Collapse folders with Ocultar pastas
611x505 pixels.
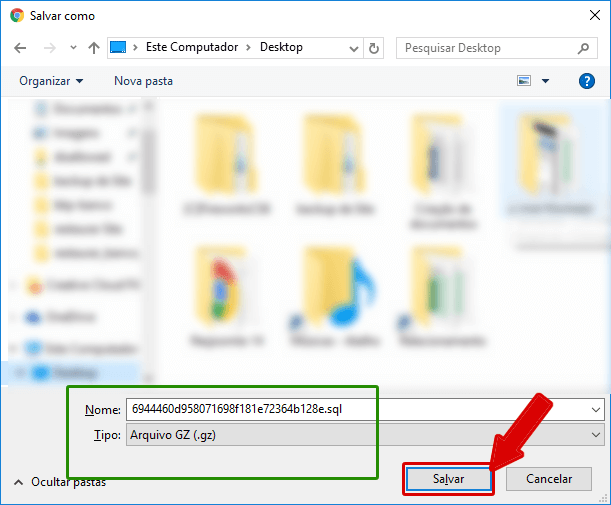pyautogui.click(x=60, y=482)
